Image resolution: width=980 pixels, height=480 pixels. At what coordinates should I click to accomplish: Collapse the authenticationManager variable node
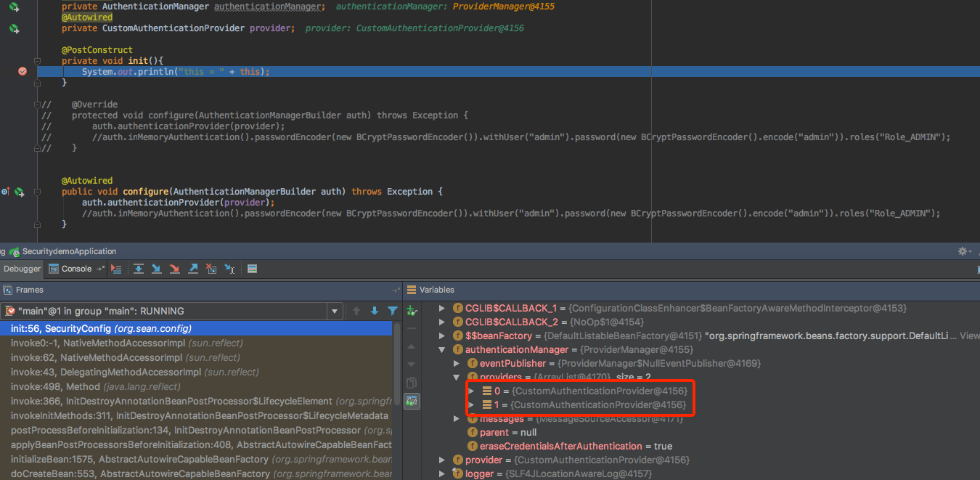[x=441, y=349]
